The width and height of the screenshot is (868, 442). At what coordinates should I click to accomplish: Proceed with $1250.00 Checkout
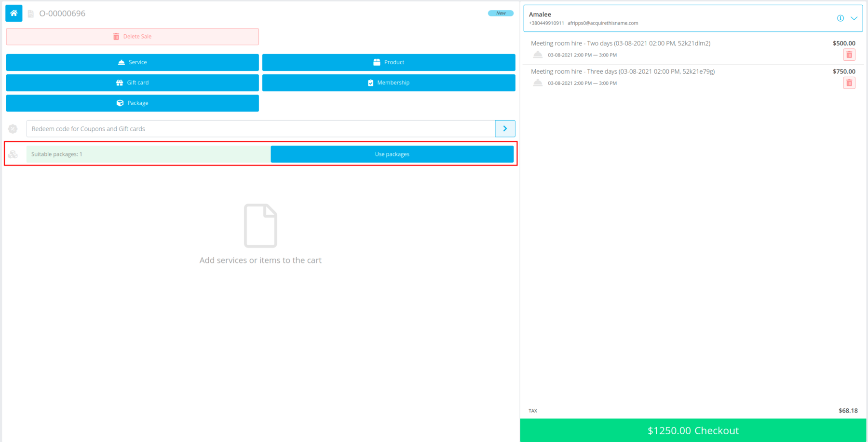coord(692,430)
